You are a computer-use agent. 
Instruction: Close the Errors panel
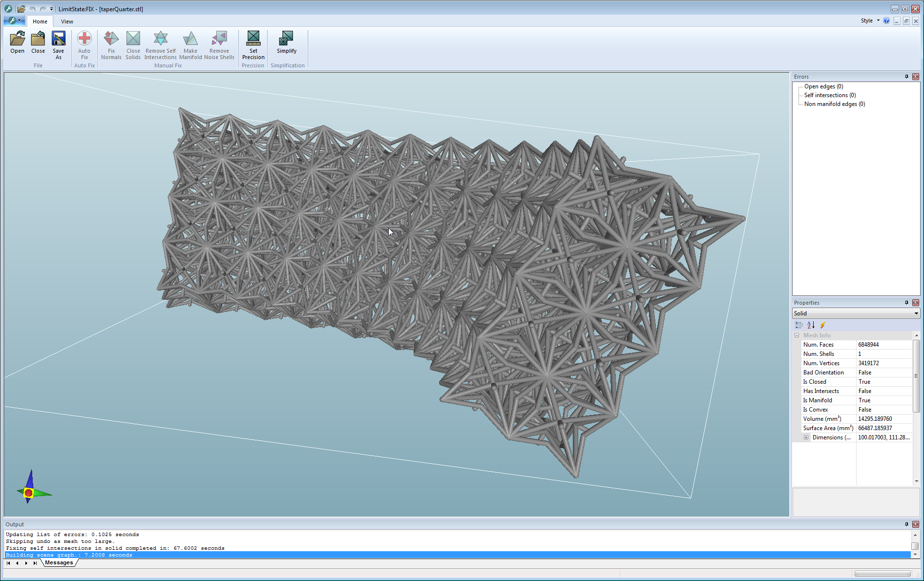pos(916,77)
